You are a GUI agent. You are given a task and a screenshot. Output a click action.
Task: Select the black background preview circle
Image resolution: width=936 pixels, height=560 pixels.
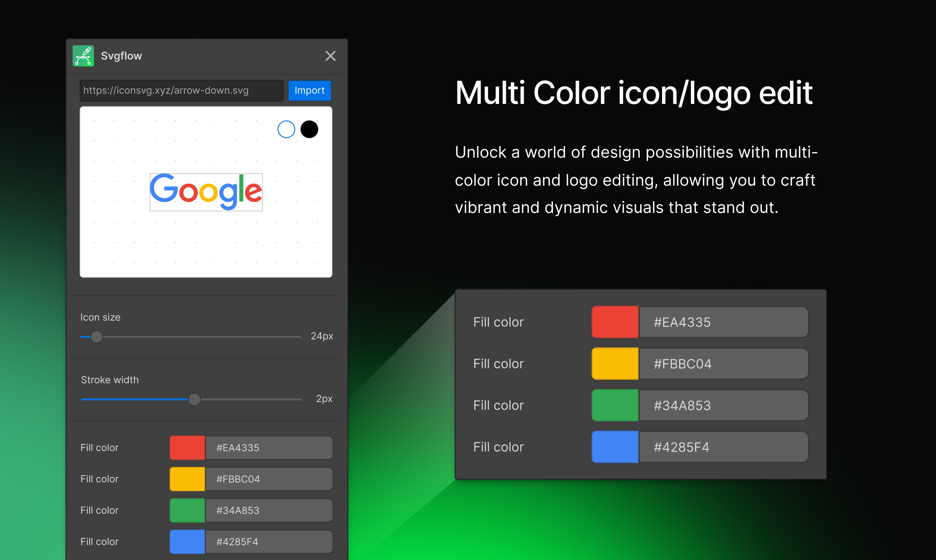(309, 129)
